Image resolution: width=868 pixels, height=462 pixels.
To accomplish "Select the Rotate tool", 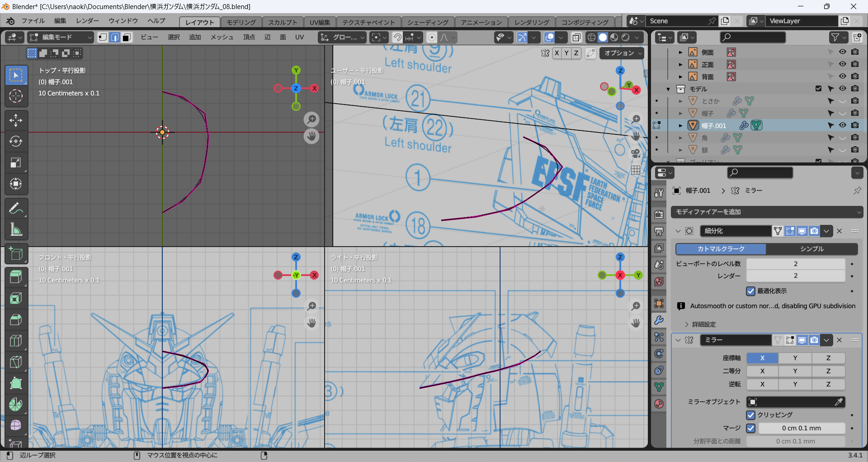I will pyautogui.click(x=16, y=142).
